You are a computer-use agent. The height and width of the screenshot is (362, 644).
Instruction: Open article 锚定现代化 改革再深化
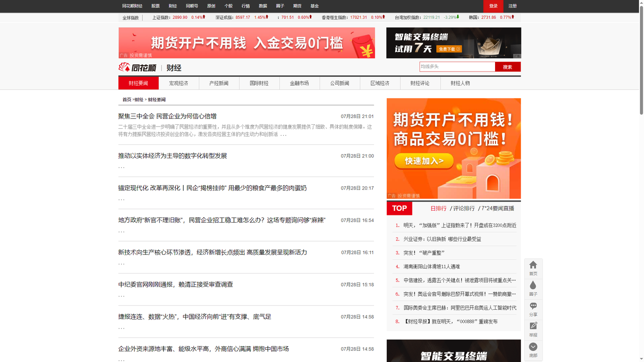[x=212, y=188]
